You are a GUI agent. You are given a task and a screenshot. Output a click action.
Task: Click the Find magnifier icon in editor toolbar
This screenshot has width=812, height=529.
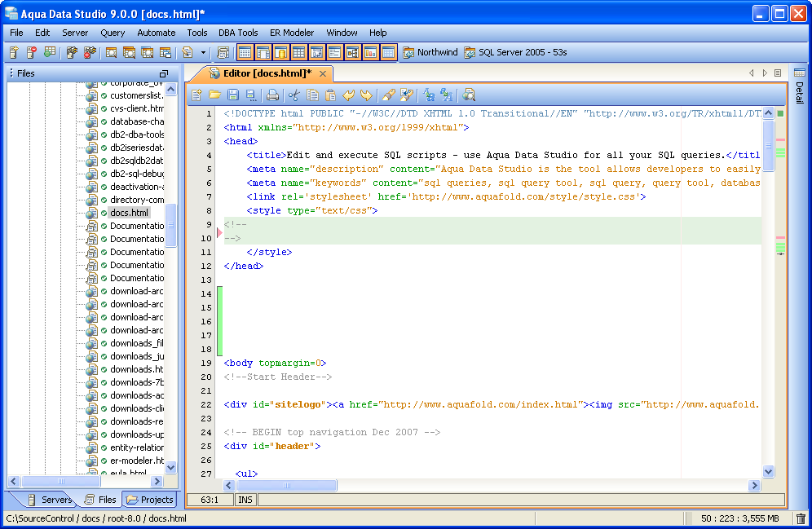pyautogui.click(x=469, y=95)
